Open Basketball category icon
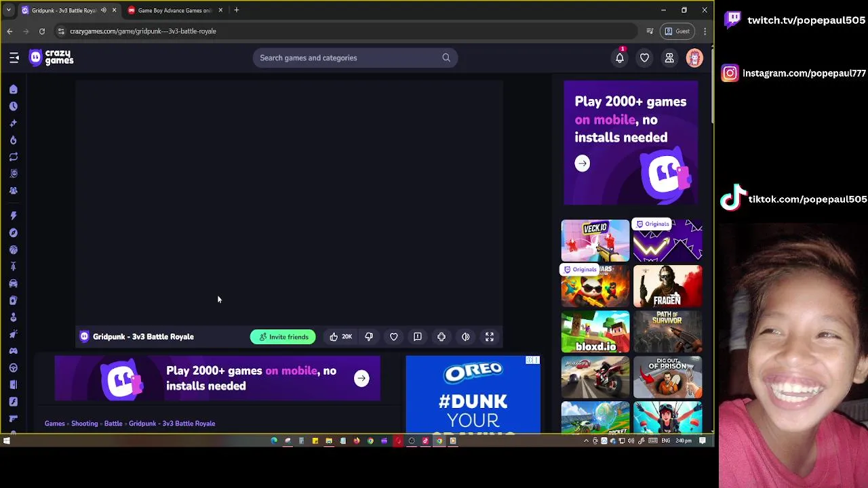The width and height of the screenshot is (868, 488). pyautogui.click(x=13, y=249)
